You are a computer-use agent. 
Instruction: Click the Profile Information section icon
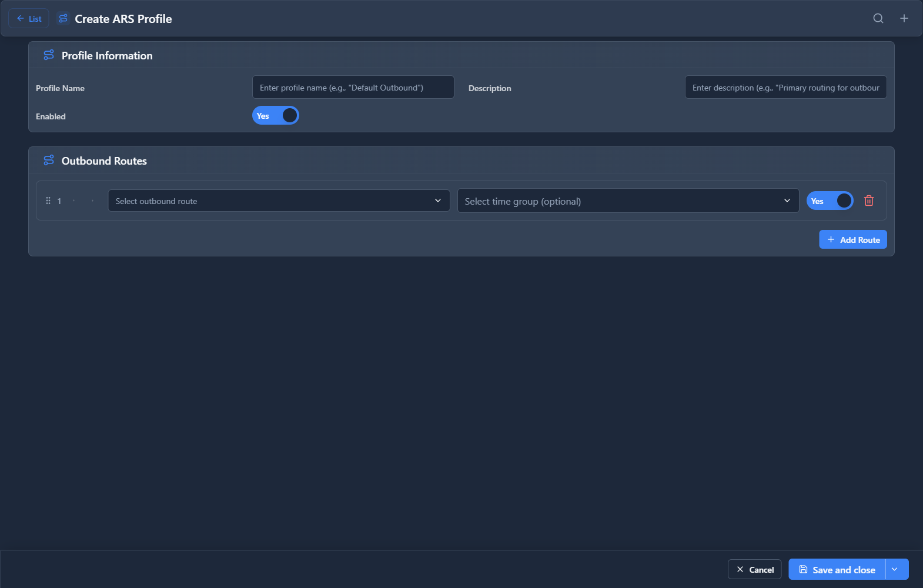49,55
